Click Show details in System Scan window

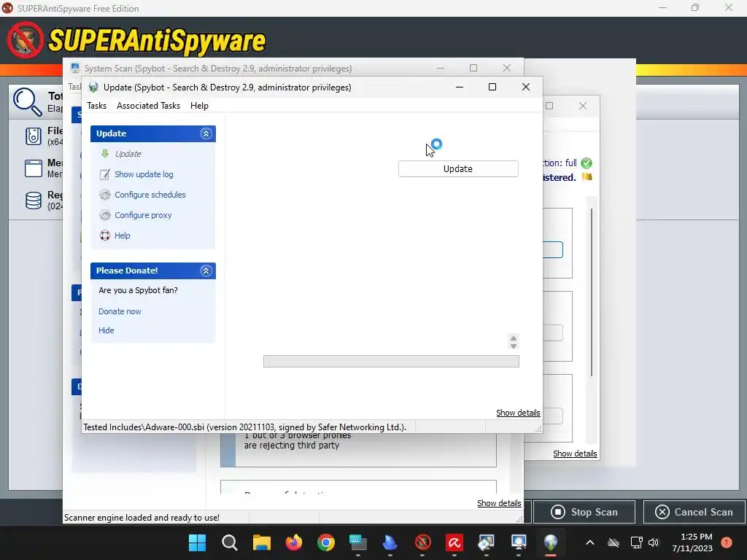point(499,503)
